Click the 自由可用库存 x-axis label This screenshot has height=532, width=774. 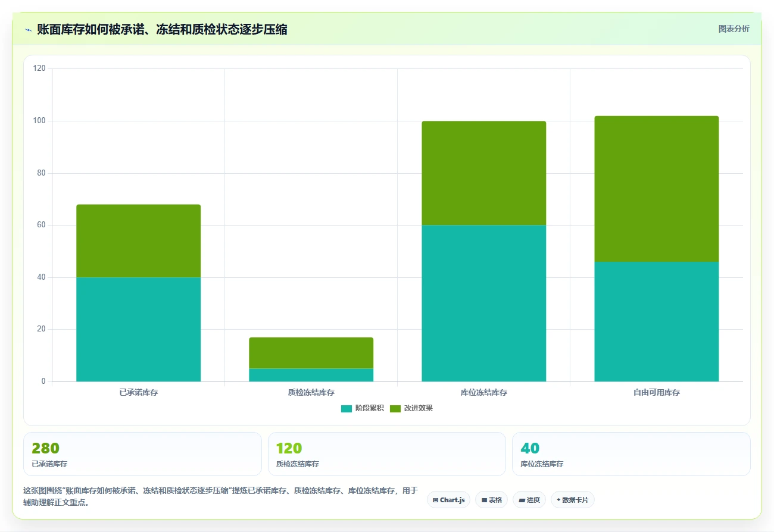[x=657, y=393]
